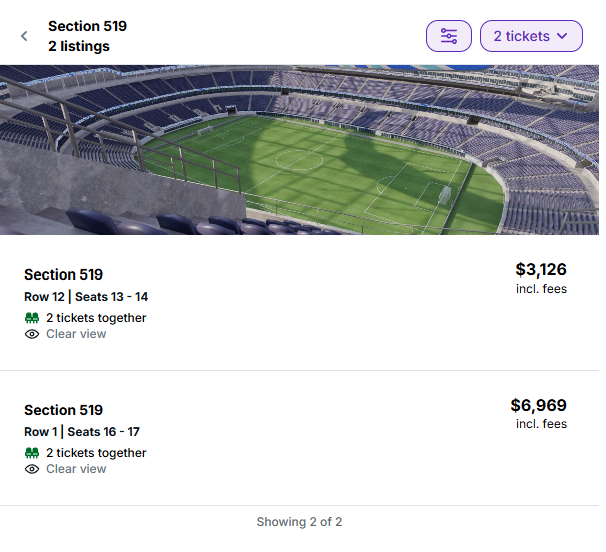Click the 2 listings count text

click(78, 46)
